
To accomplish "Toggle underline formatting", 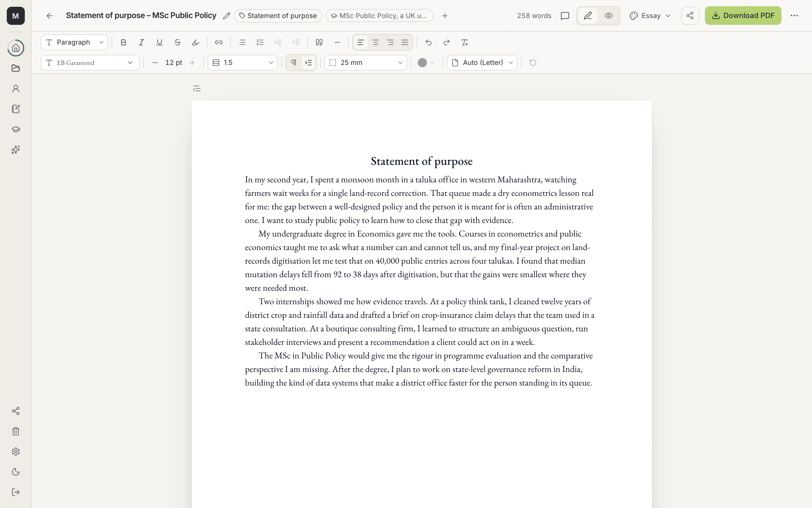I will pyautogui.click(x=160, y=42).
